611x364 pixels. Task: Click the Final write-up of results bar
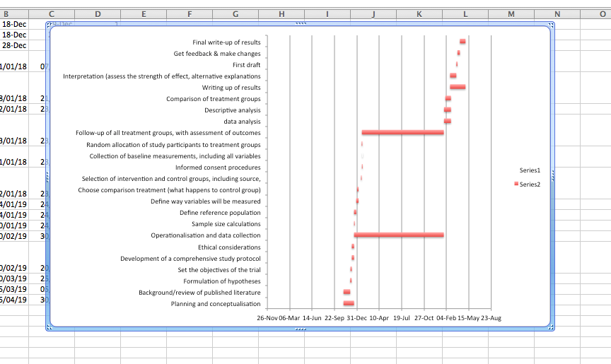tap(462, 42)
